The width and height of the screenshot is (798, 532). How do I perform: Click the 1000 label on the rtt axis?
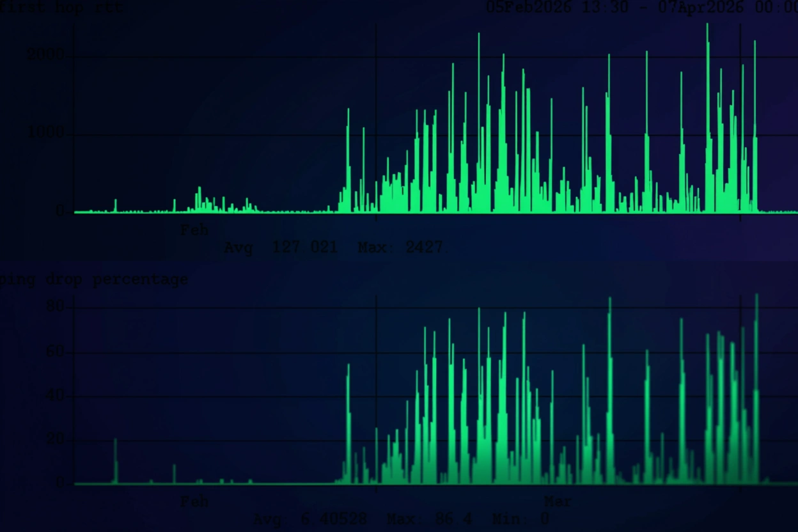point(45,133)
